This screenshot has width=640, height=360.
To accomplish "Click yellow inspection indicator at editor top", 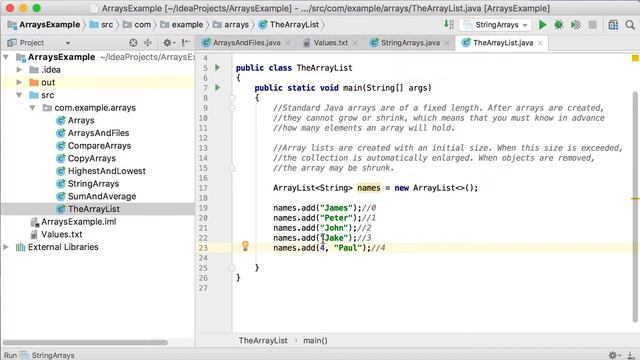I will click(x=635, y=58).
